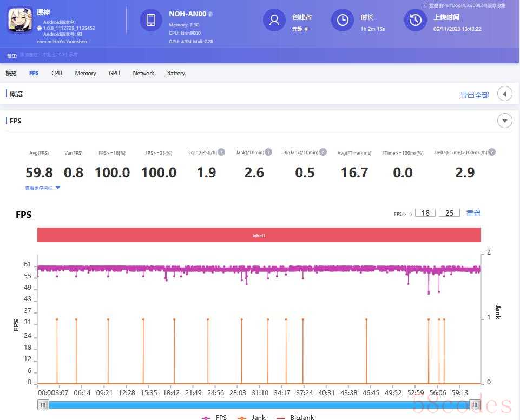Viewport: 520px width, 420px height.
Task: Click the PerfDog data info icon
Action: (x=425, y=5)
